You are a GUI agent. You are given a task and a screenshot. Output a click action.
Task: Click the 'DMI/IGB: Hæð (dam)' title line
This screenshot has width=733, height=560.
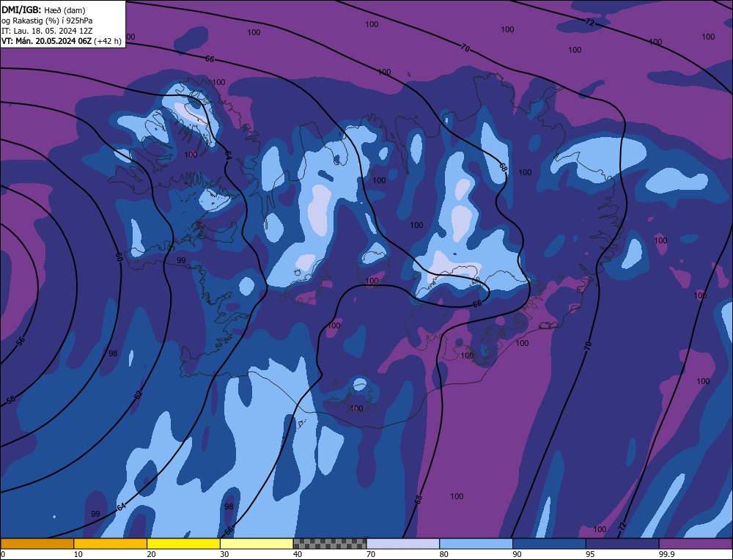[x=43, y=10]
